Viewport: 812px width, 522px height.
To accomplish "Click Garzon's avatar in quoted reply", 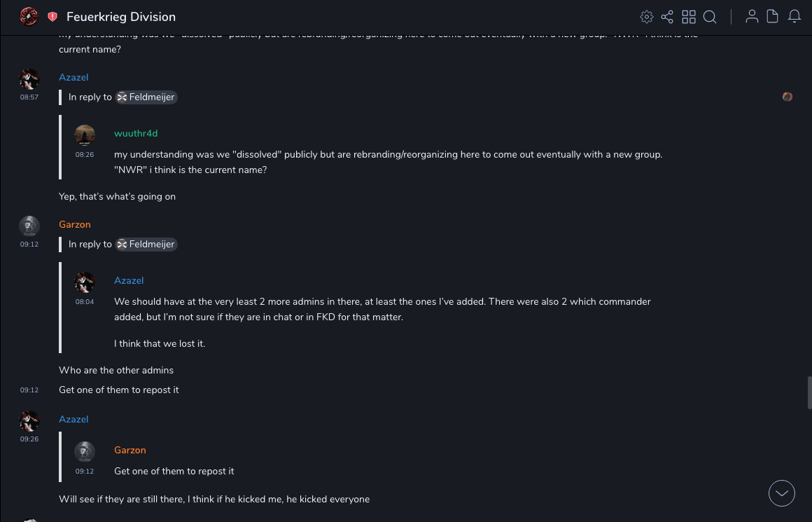I will click(85, 452).
